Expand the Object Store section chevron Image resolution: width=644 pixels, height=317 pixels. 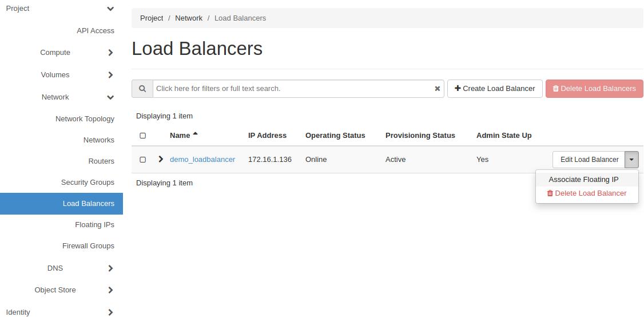110,290
